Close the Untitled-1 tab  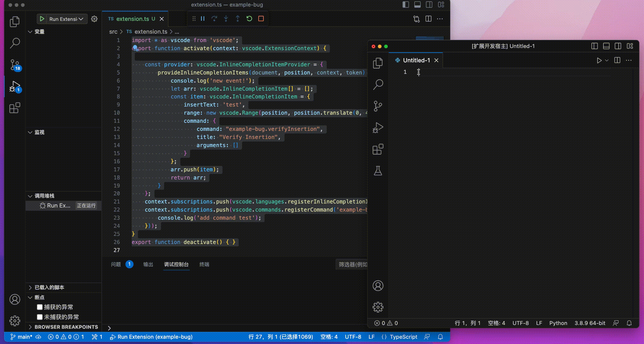[x=437, y=60]
